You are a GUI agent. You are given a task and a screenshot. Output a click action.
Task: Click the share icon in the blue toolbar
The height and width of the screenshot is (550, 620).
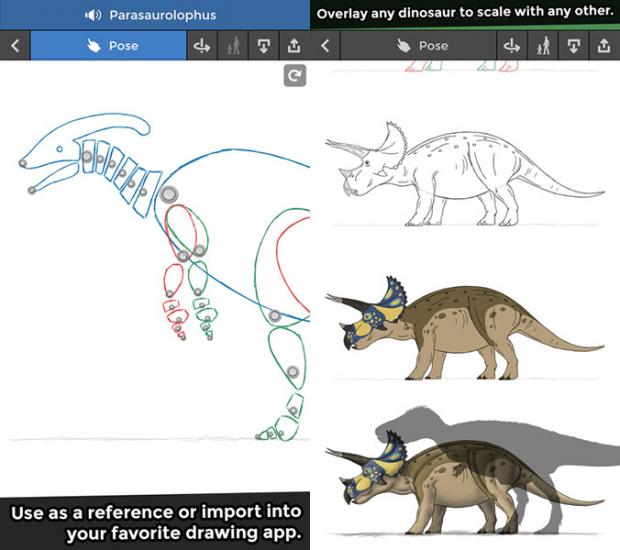(294, 46)
